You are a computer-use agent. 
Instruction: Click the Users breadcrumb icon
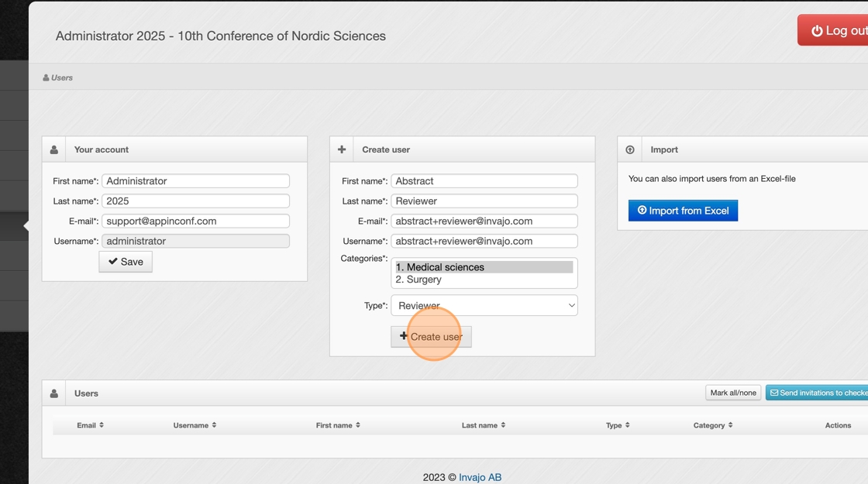point(46,77)
